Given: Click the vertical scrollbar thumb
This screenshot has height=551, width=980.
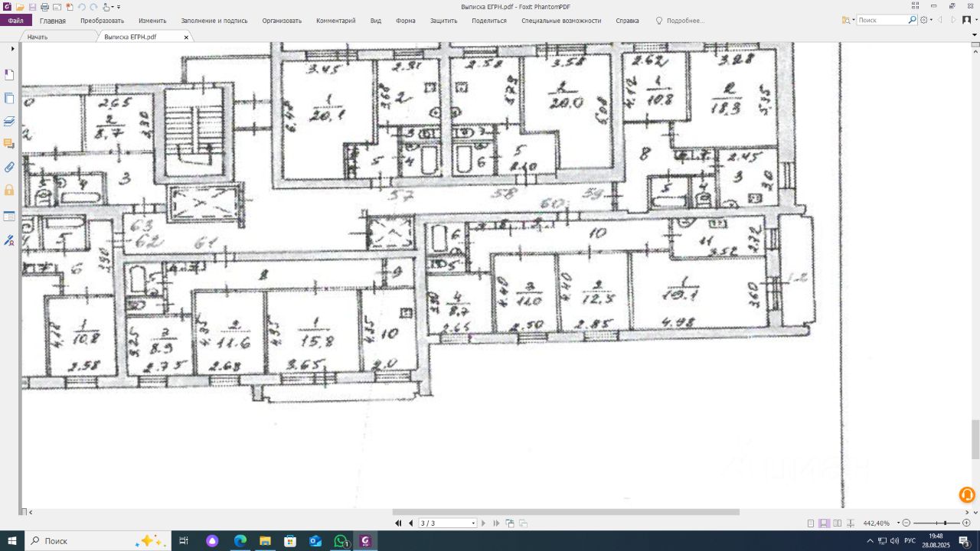Looking at the screenshot, I should (x=975, y=439).
